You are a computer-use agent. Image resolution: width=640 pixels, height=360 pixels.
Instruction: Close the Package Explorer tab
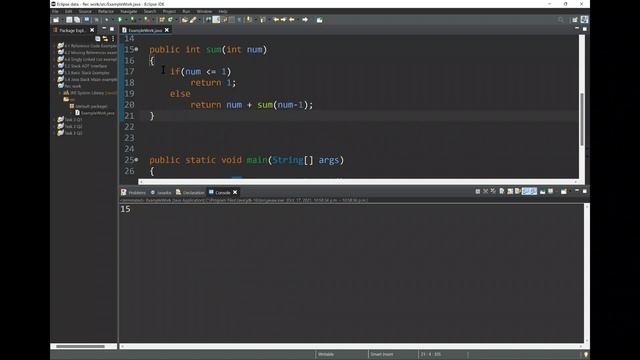(x=92, y=30)
